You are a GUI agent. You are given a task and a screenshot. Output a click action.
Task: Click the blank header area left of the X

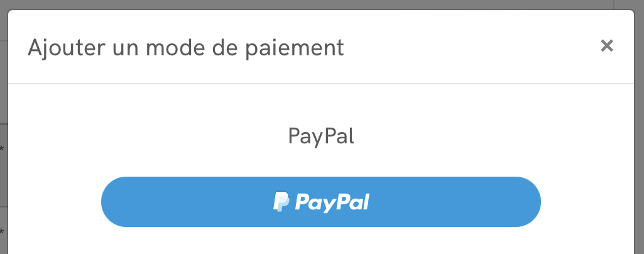tap(472, 47)
